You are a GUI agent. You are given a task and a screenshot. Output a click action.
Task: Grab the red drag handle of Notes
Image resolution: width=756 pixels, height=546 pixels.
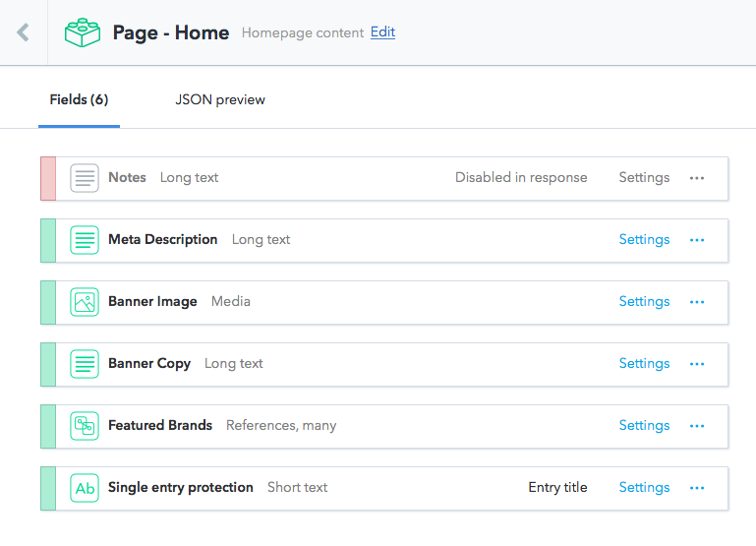point(48,178)
